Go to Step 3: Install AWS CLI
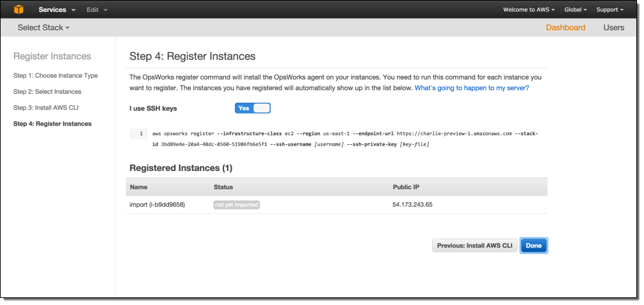Image resolution: width=644 pixels, height=305 pixels. click(46, 107)
